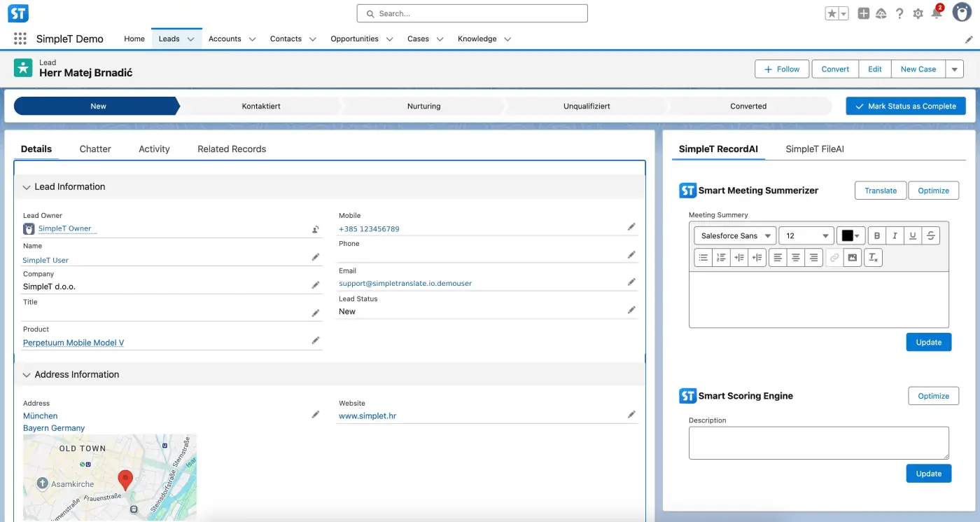Click the Meeting Summery text area
Screen dimensions: 980x522
[x=819, y=300]
